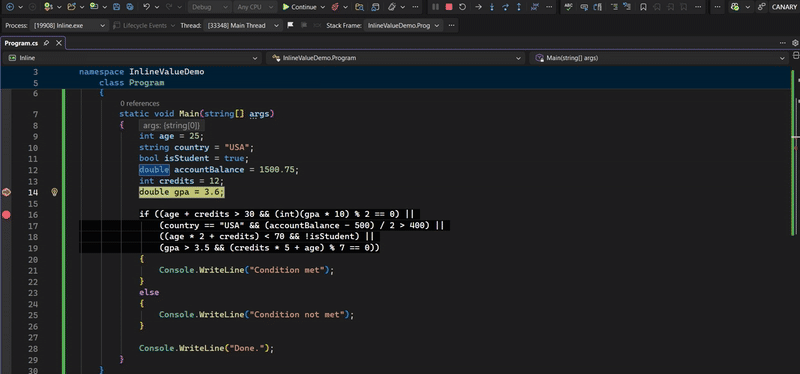Open overflow menu after Stack Frame
The height and width of the screenshot is (374, 800).
tap(452, 25)
